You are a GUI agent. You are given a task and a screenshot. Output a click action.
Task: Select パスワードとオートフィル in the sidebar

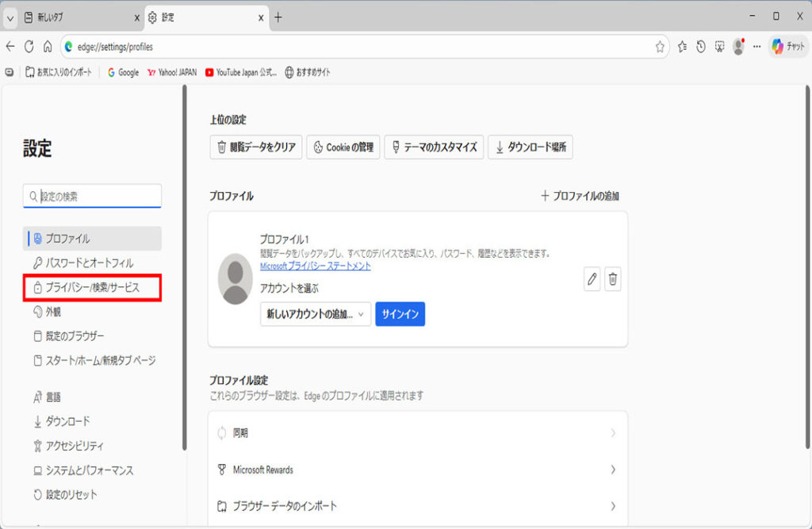(x=89, y=263)
